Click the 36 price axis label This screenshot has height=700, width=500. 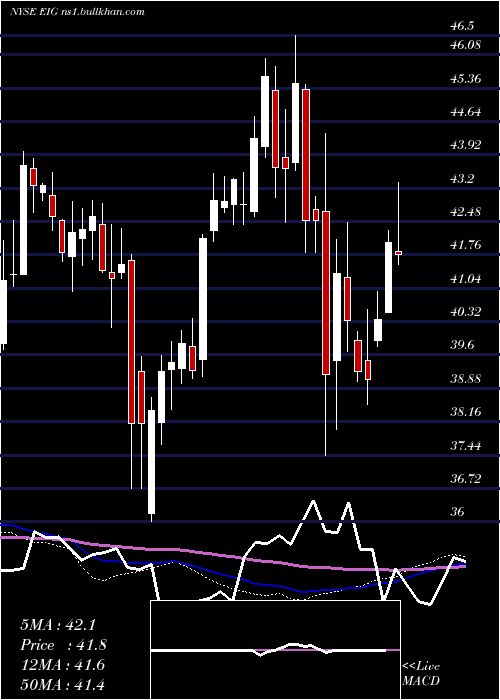click(x=457, y=512)
